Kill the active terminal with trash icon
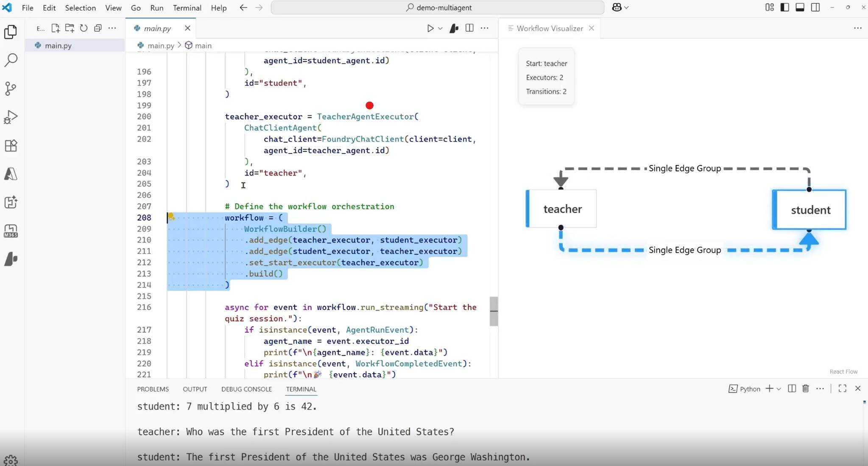This screenshot has width=868, height=466. pyautogui.click(x=805, y=389)
